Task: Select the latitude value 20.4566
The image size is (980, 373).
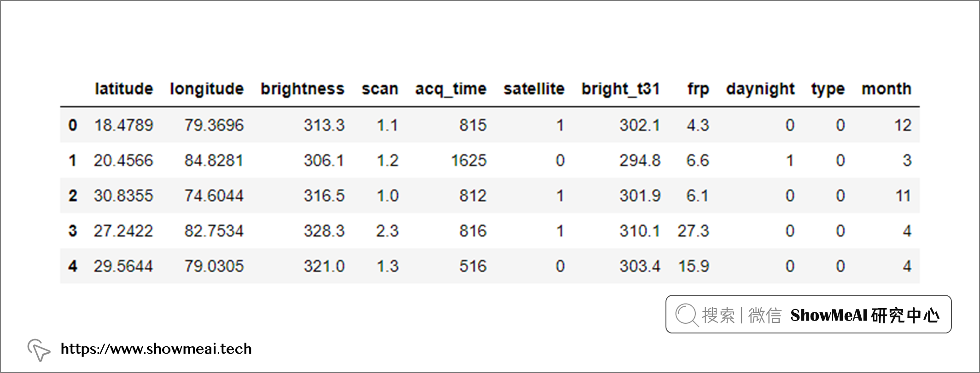Action: click(123, 161)
